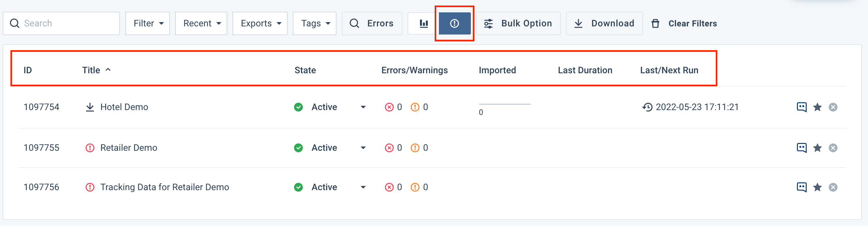
Task: Click the bar chart statistics icon
Action: tap(423, 23)
